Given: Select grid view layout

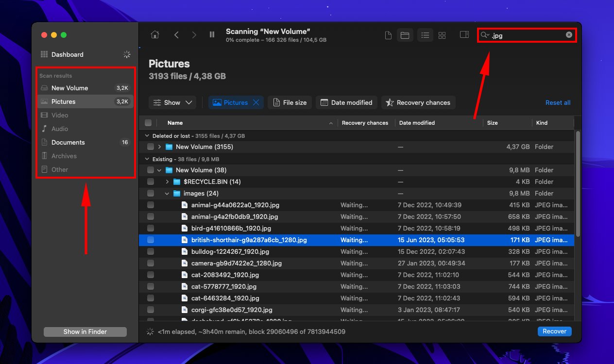Looking at the screenshot, I should coord(442,35).
